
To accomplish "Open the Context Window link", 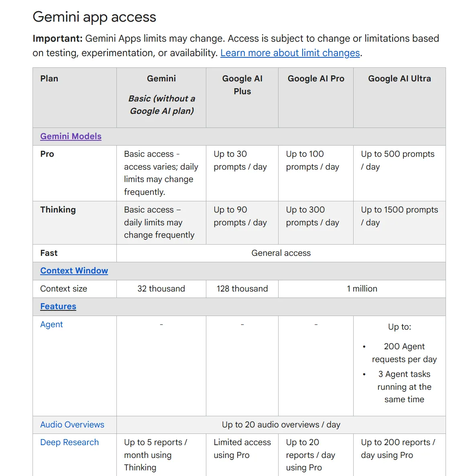I will coord(74,271).
